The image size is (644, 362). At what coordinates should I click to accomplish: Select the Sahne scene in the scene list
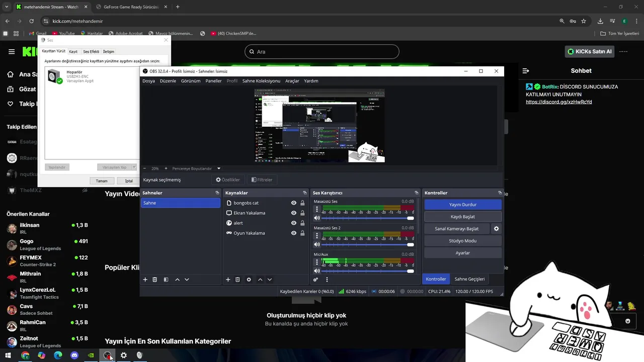(181, 203)
